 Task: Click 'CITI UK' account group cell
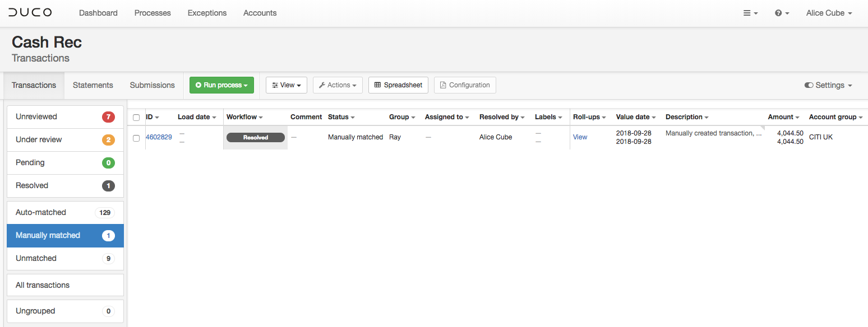tap(821, 137)
